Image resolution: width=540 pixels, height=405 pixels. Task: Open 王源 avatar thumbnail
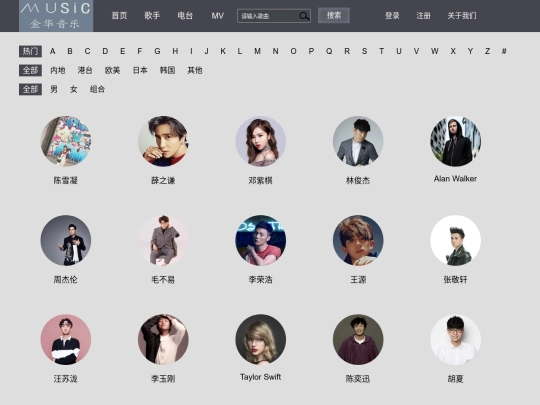tap(358, 240)
